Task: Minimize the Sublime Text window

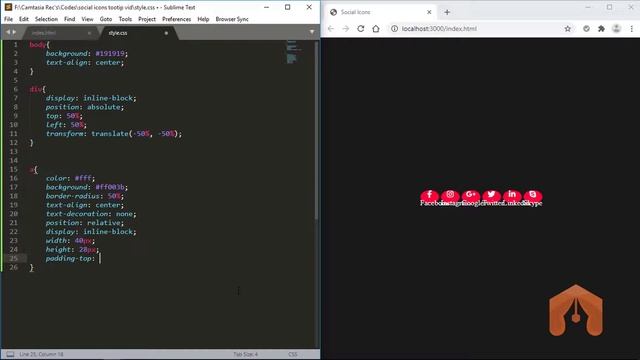Action: [266, 7]
